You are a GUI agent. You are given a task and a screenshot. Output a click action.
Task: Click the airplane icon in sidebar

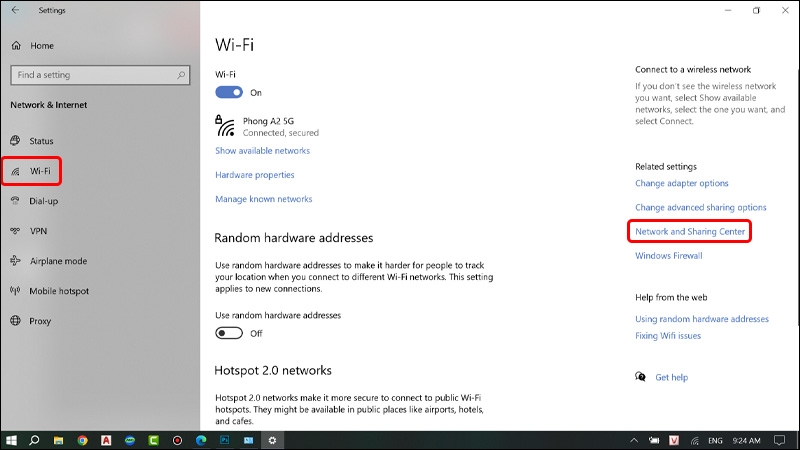pos(15,261)
